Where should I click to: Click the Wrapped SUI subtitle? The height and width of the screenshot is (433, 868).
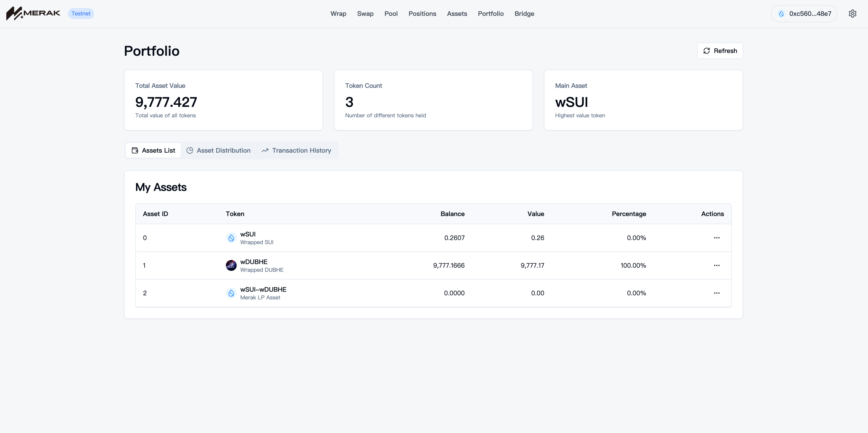click(x=257, y=242)
